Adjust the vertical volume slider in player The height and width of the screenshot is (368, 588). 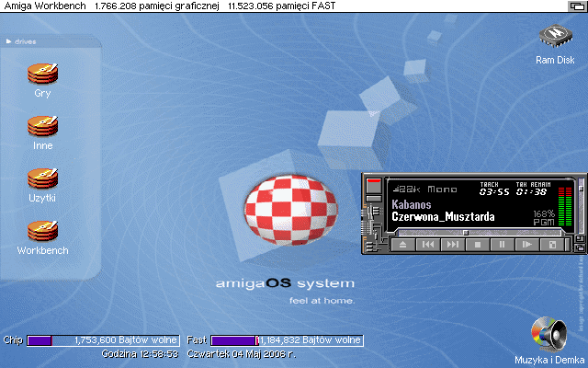tap(581, 204)
